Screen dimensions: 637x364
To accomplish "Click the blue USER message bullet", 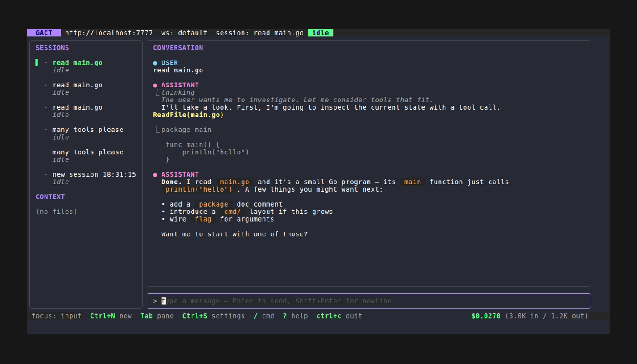I will click(155, 63).
